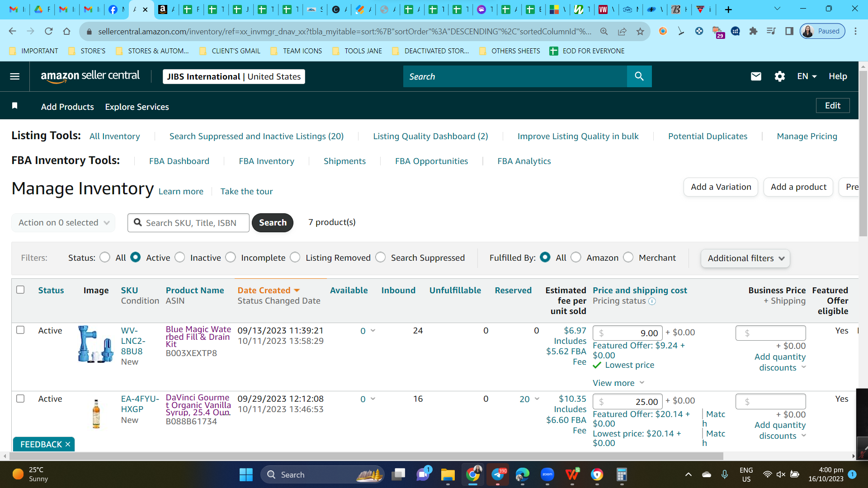Image resolution: width=868 pixels, height=488 pixels.
Task: Open Search Suppressed and Inactive Listings (20)
Action: (256, 136)
